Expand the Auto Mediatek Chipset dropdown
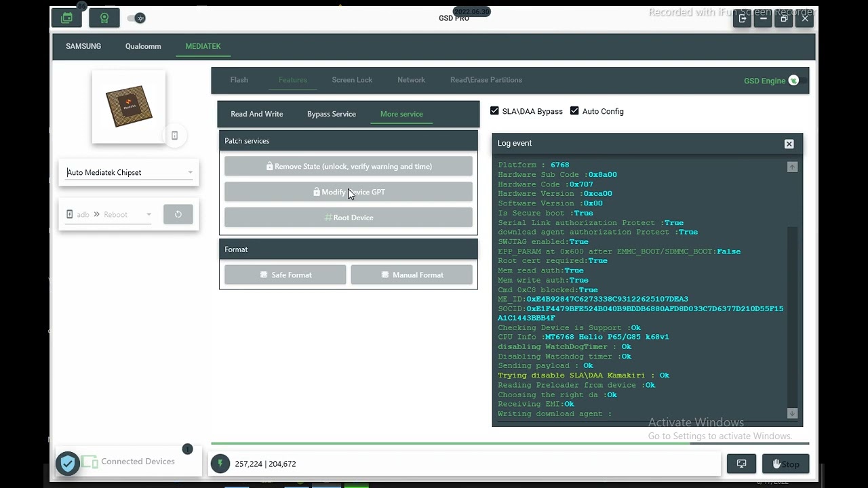The height and width of the screenshot is (488, 868). [x=129, y=172]
